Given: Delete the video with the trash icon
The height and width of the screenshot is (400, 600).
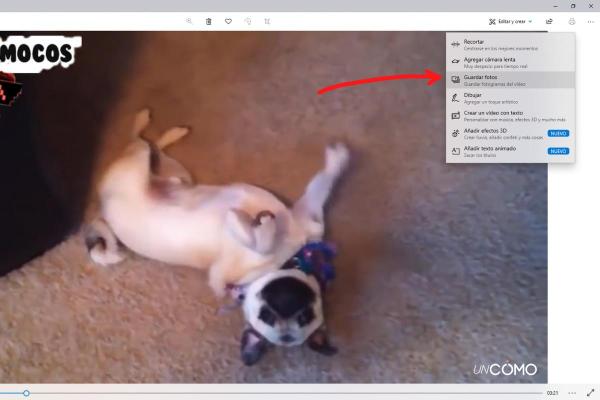Looking at the screenshot, I should tap(209, 21).
